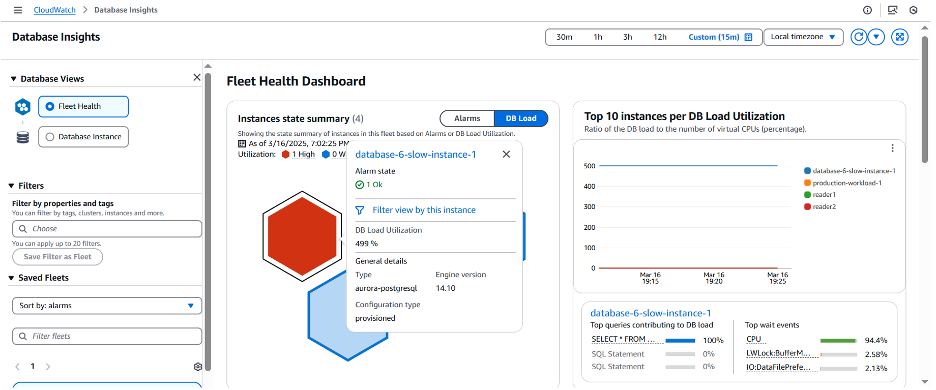Open the fullscreen expand icon
Screen dimensions: 936x390
coord(900,37)
